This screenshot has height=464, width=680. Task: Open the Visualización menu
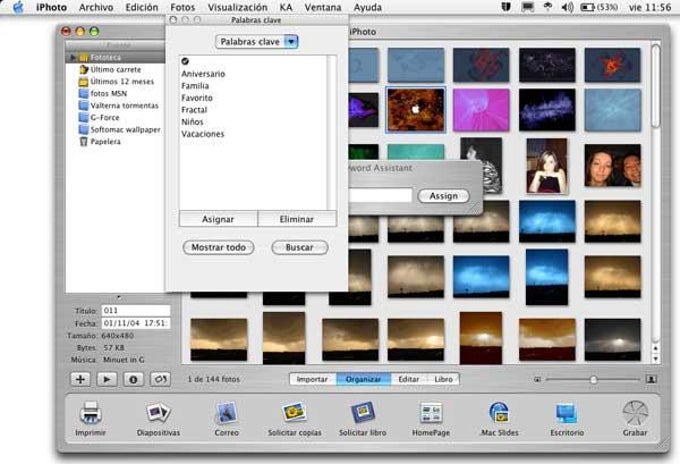(237, 7)
